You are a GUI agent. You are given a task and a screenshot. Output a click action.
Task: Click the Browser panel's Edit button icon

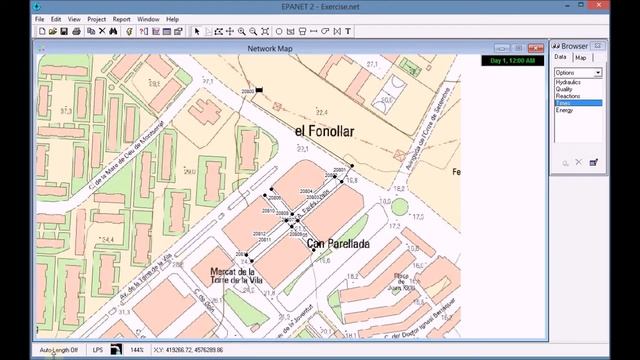(593, 162)
